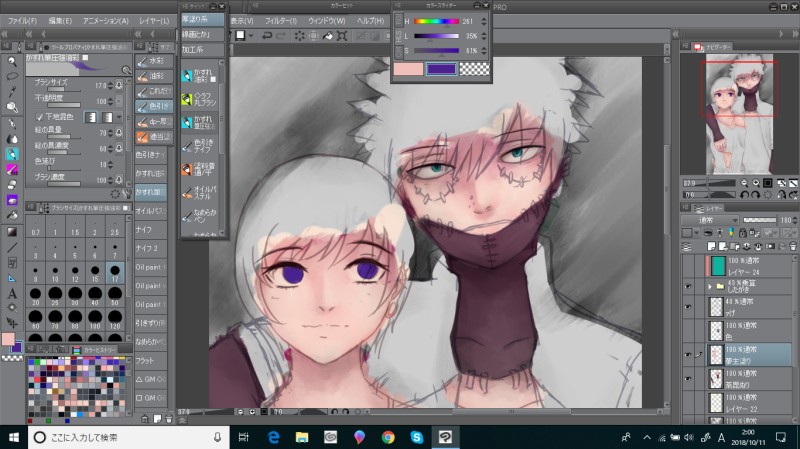Click Zoom in icon in Navigator panel
800x449 pixels.
coord(756,183)
